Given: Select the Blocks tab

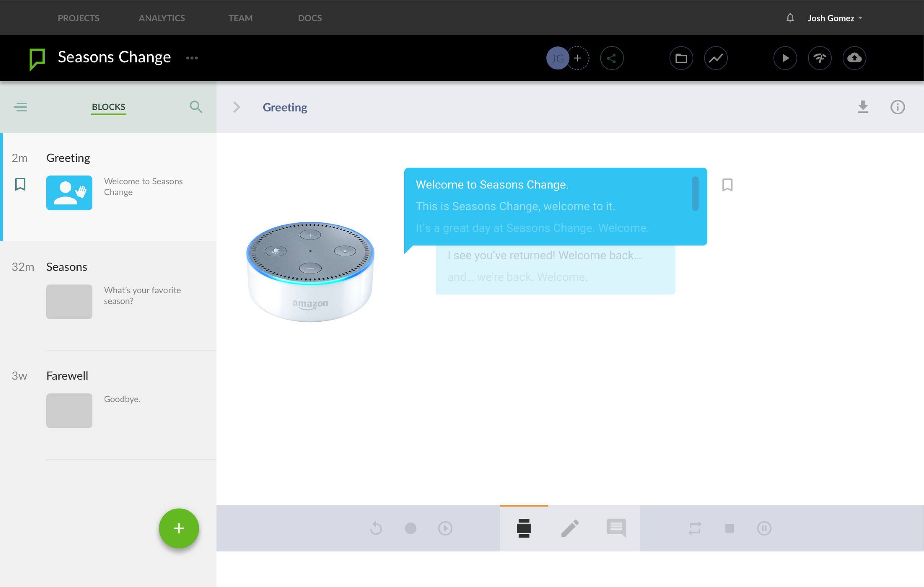Looking at the screenshot, I should click(108, 107).
